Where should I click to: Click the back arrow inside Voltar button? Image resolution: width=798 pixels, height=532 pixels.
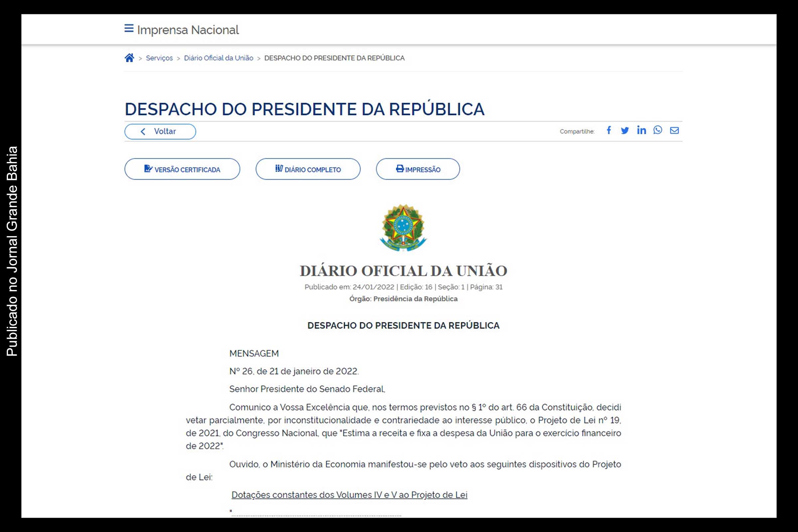click(144, 131)
